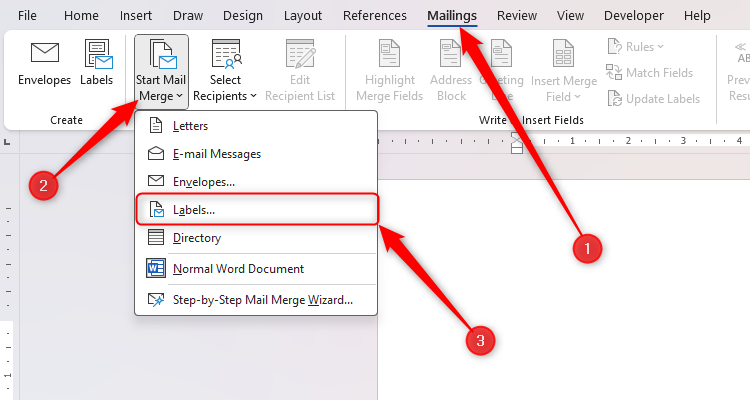The image size is (750, 400).
Task: Click the indent marker on horizontal ruler
Action: click(x=517, y=143)
